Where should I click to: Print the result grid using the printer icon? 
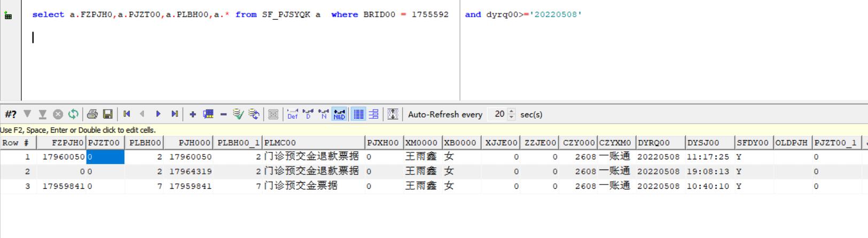click(92, 114)
